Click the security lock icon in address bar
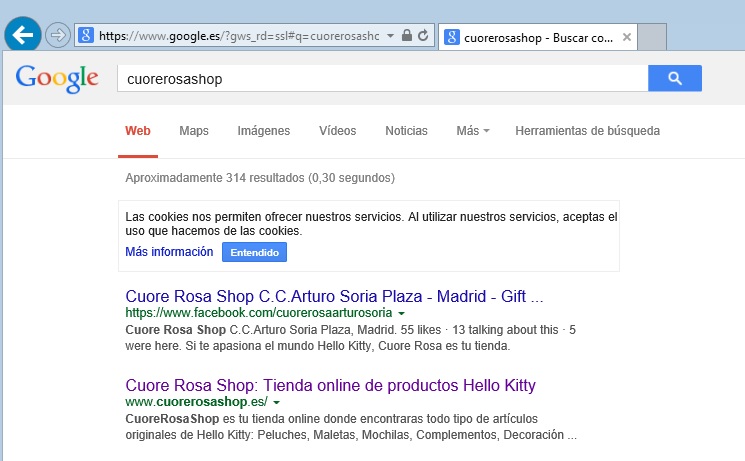745x461 pixels. 407,35
